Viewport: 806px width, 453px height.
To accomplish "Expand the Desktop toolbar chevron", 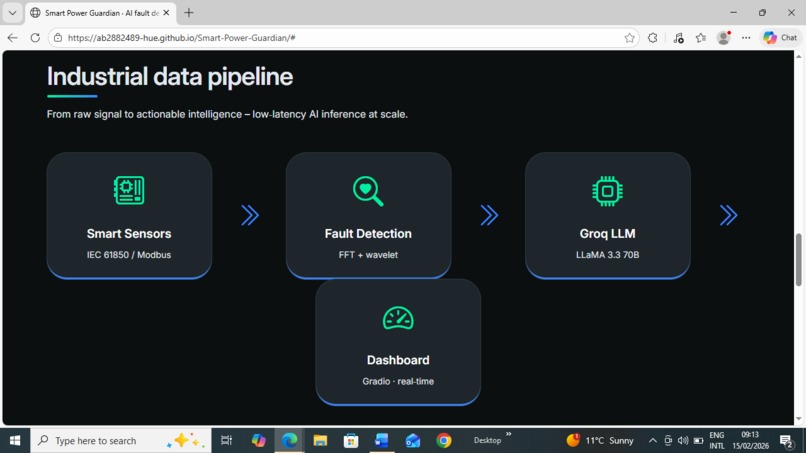I will pyautogui.click(x=508, y=434).
